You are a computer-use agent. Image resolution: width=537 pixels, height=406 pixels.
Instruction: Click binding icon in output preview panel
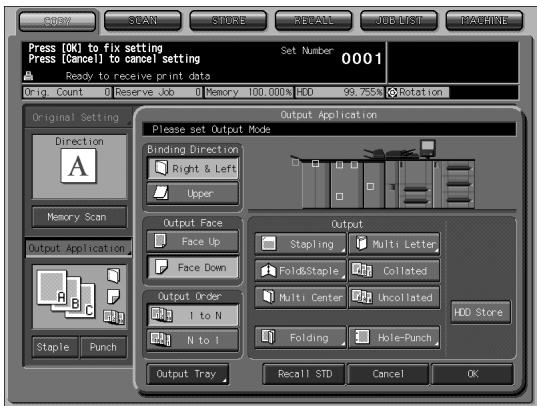point(113,275)
